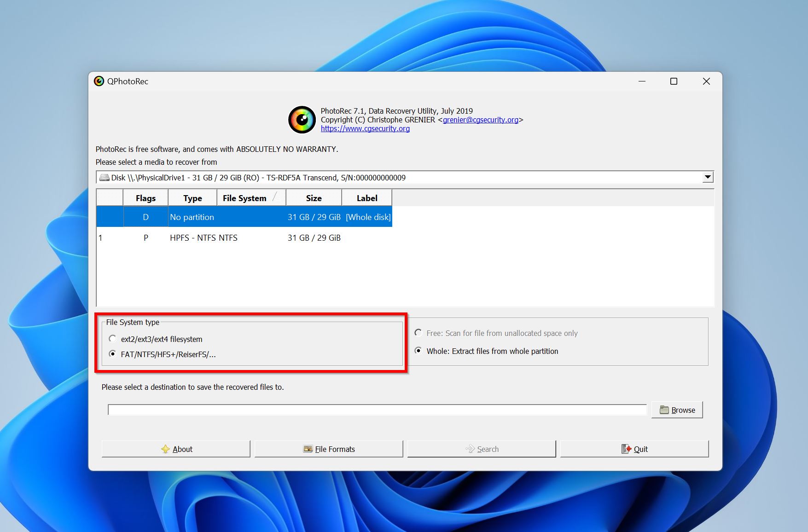Open the media selection dropdown arrow

tap(708, 177)
